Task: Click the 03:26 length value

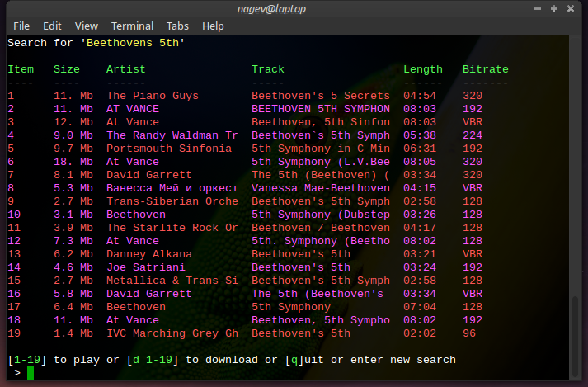Action: [420, 215]
